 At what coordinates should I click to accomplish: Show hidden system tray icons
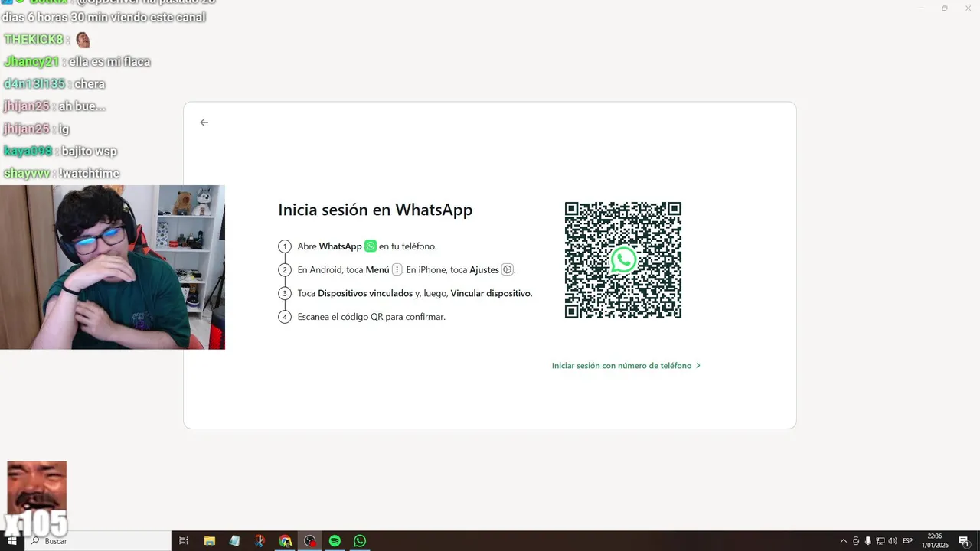[x=844, y=541]
